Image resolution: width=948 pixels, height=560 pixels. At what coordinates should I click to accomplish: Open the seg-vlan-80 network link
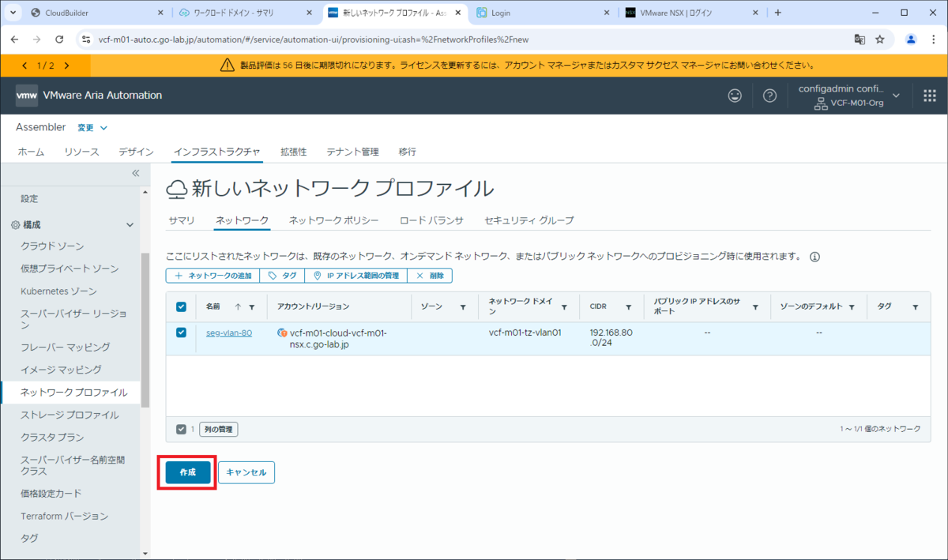pos(229,333)
